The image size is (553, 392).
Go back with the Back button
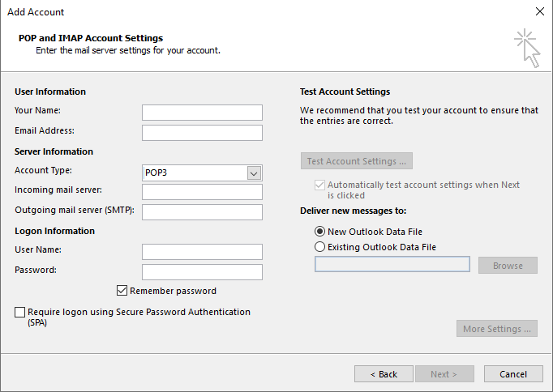click(384, 374)
